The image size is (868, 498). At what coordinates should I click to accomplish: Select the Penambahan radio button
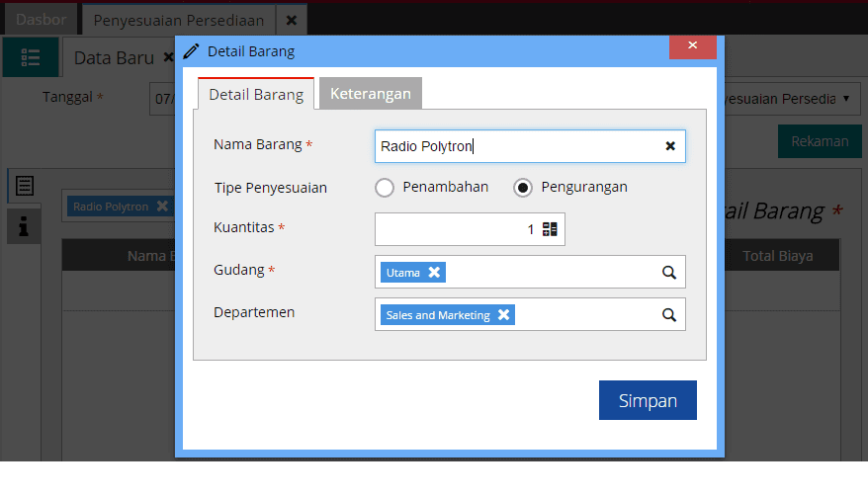pyautogui.click(x=385, y=188)
